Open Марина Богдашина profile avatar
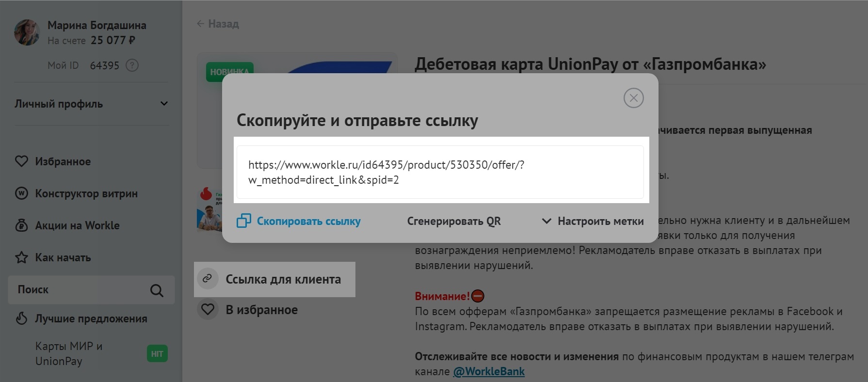The image size is (868, 382). coord(27,32)
